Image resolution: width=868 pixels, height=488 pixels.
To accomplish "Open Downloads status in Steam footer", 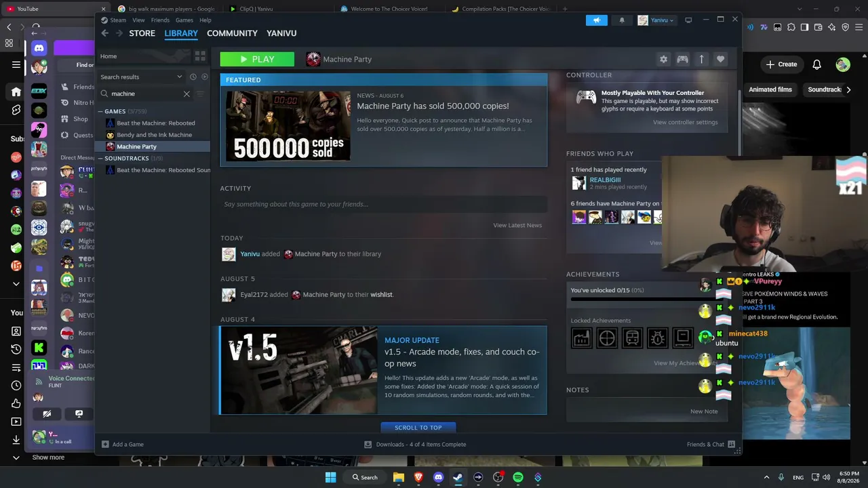I will coord(415,445).
